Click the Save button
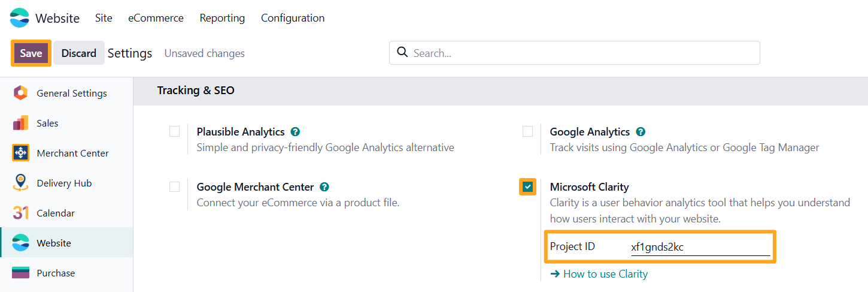Screen dimensions: 868x292 click(x=31, y=53)
